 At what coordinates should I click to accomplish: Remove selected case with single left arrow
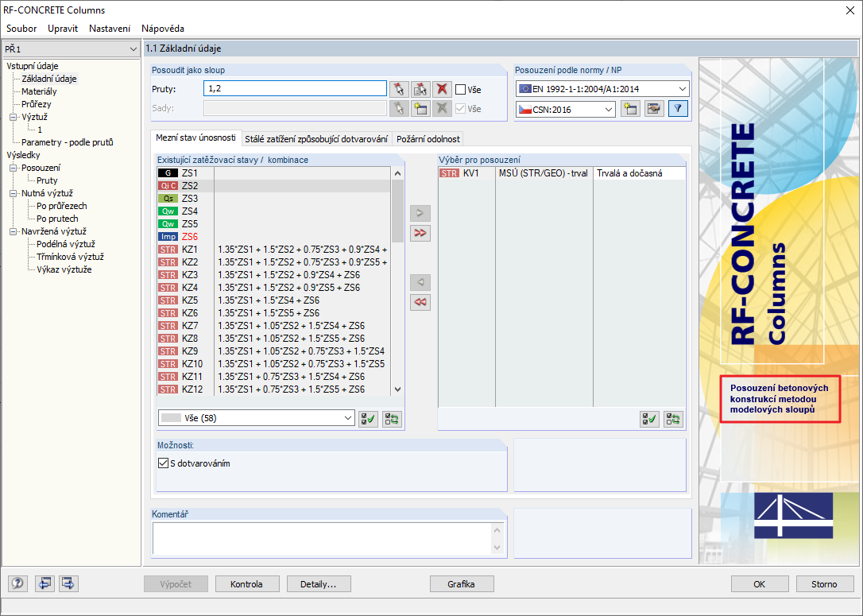tap(420, 282)
